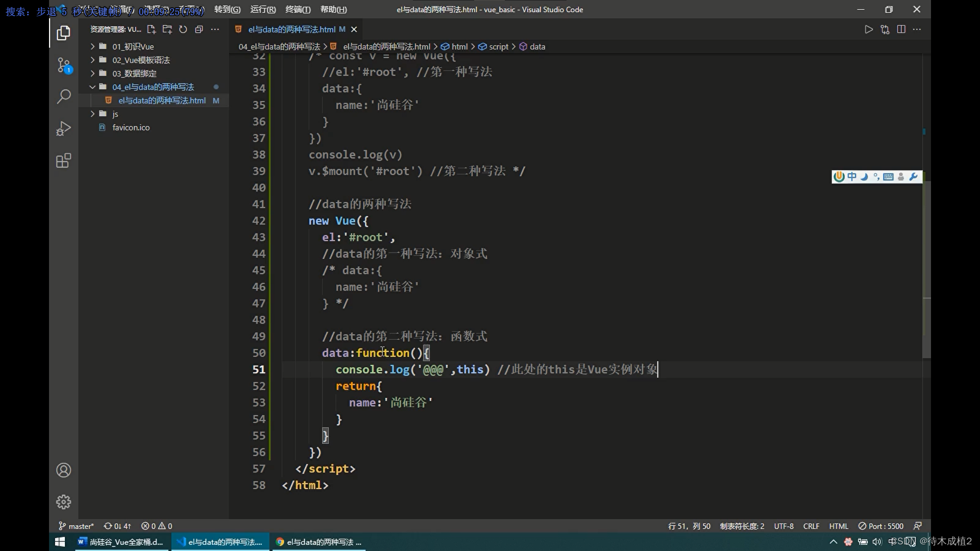This screenshot has height=551, width=980.
Task: Open the 运行(R) menu
Action: point(263,10)
